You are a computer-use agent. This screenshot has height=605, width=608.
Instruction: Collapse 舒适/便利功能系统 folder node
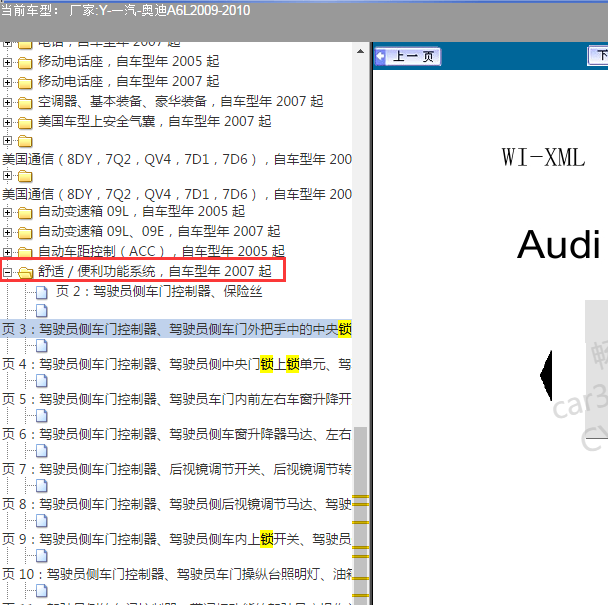(7, 272)
